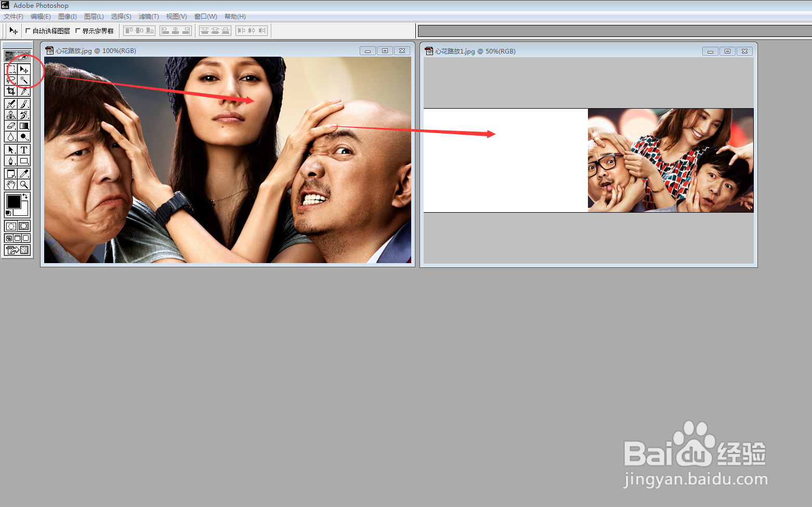Image resolution: width=812 pixels, height=507 pixels.
Task: Open the 选择(S) menu
Action: click(x=121, y=17)
